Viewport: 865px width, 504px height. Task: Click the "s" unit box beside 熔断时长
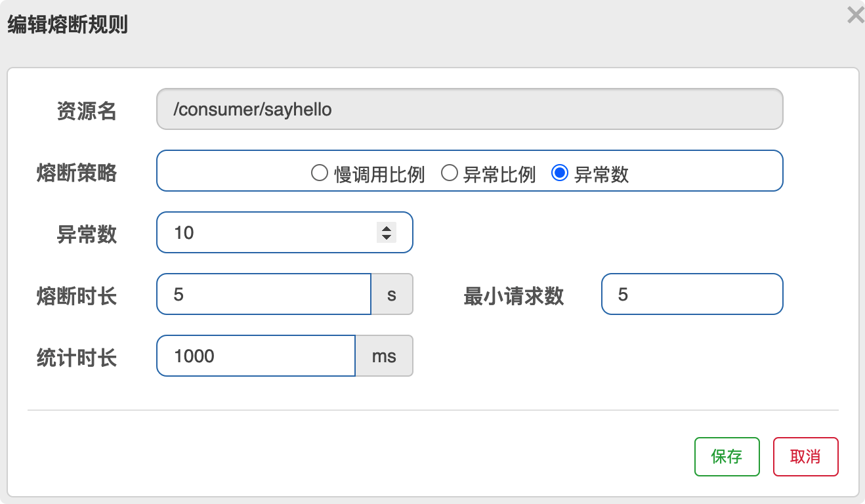[x=392, y=295]
